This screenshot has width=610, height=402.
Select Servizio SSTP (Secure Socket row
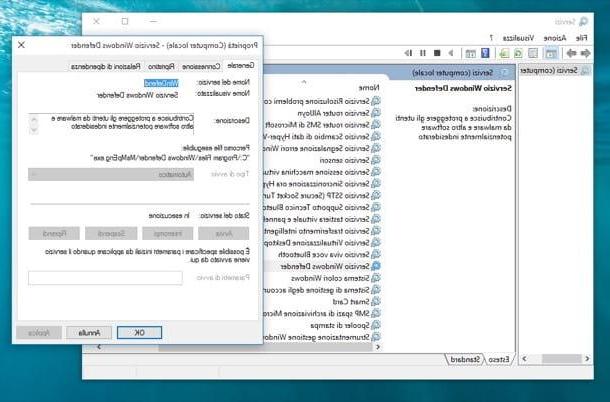[322, 195]
